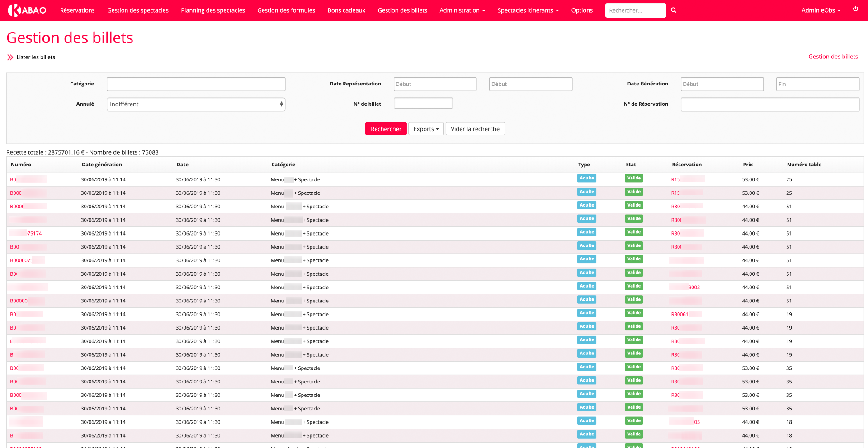Click the double chevron beside Lister les billets
This screenshot has height=448, width=868.
(x=10, y=57)
